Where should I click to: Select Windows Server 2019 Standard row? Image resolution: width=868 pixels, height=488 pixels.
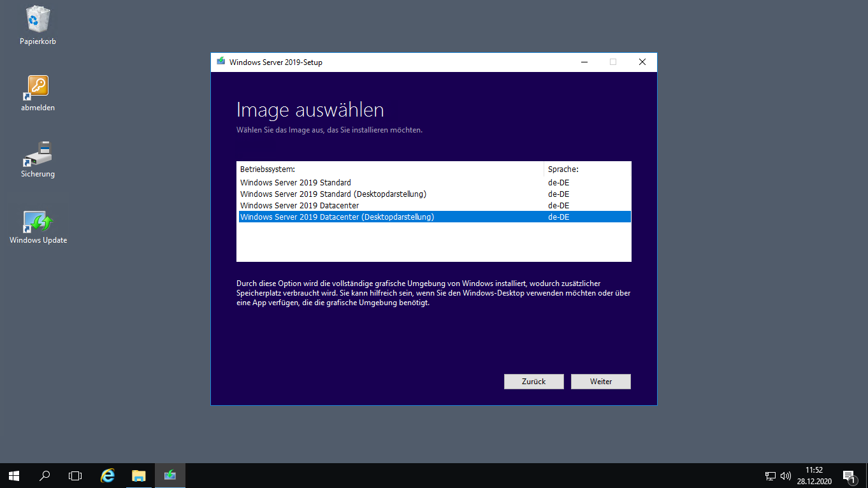434,183
